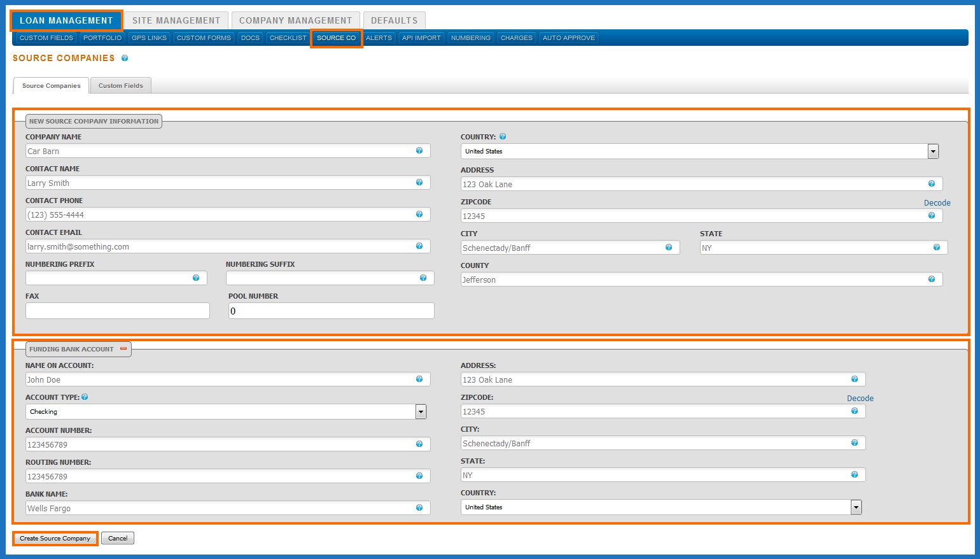Click help icon in Numbering Suffix field
This screenshot has width=980, height=559.
[x=423, y=278]
